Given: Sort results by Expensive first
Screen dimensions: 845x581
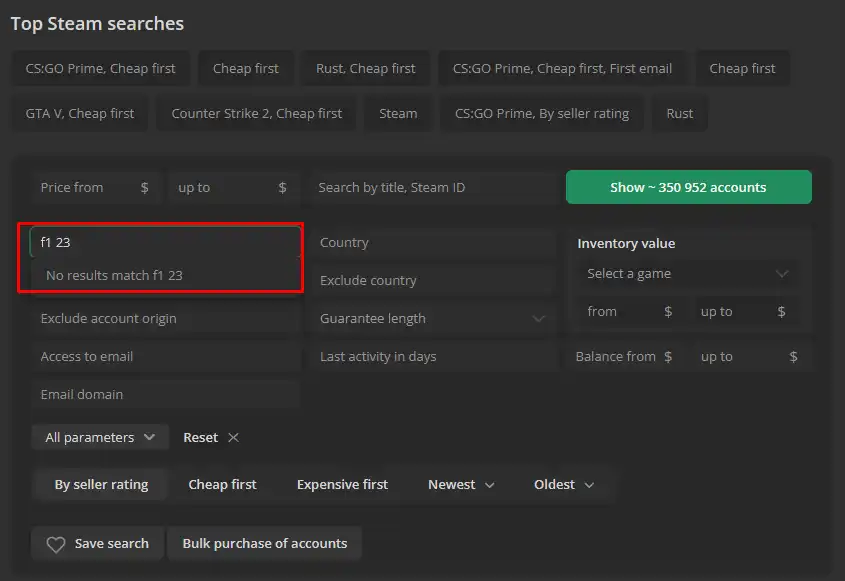Looking at the screenshot, I should pos(342,485).
